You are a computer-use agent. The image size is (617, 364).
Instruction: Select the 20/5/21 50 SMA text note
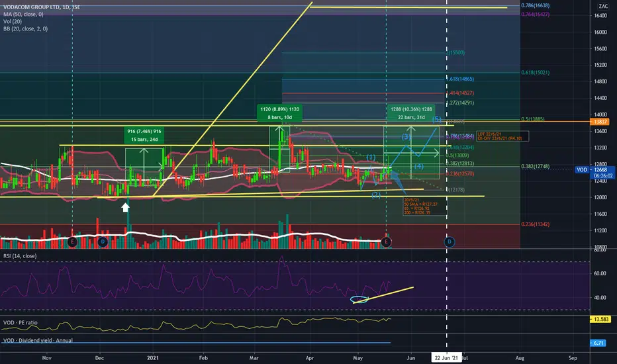(426, 206)
